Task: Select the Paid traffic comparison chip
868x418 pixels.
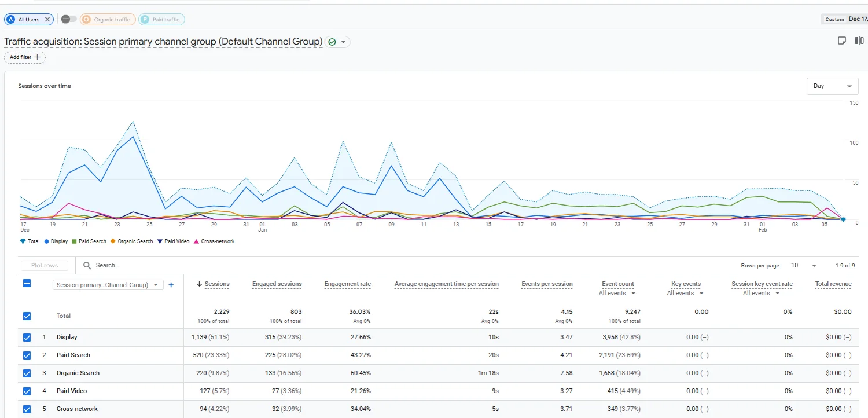Action: pyautogui.click(x=161, y=20)
